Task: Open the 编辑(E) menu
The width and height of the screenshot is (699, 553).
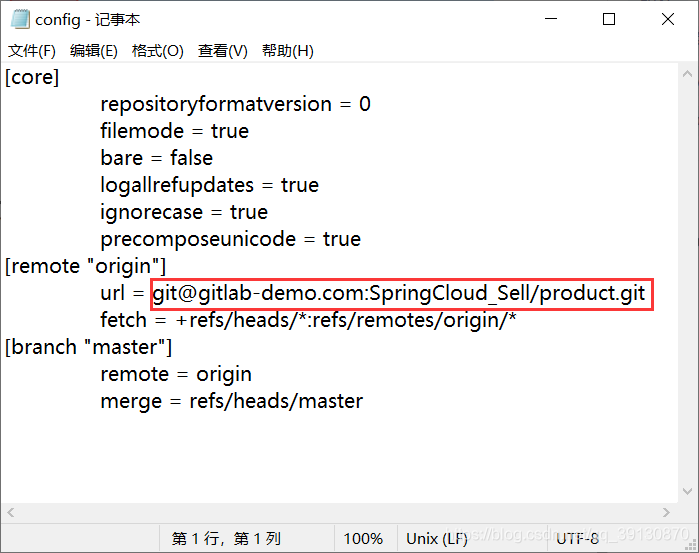Action: tap(94, 51)
